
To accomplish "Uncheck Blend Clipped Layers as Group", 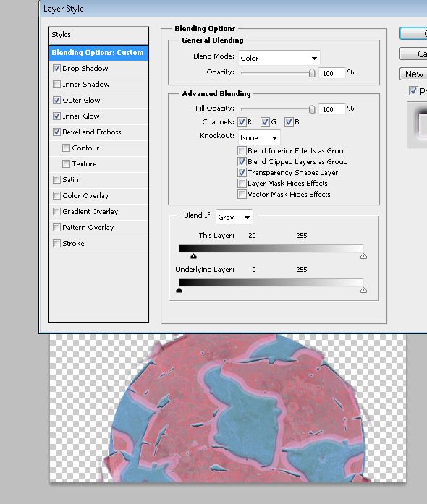I will click(242, 162).
